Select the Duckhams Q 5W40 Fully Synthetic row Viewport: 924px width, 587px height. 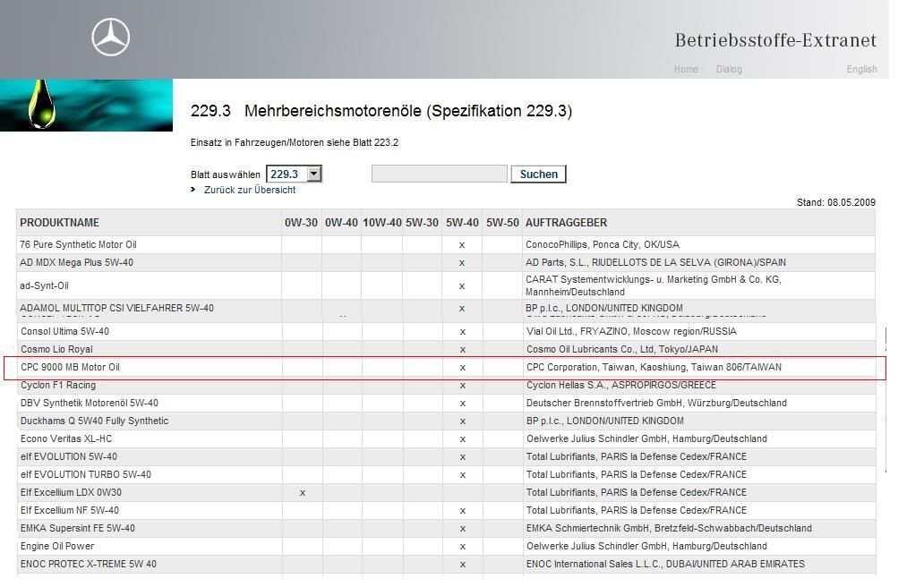click(94, 421)
